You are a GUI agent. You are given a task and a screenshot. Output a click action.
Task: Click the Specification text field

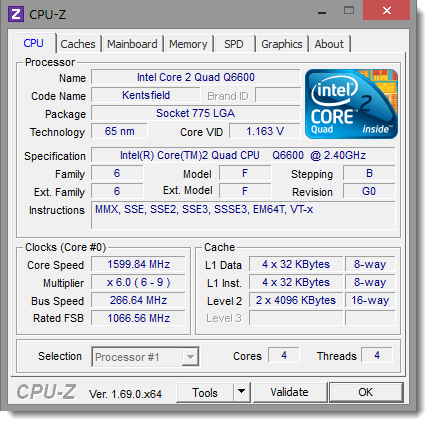tap(243, 155)
